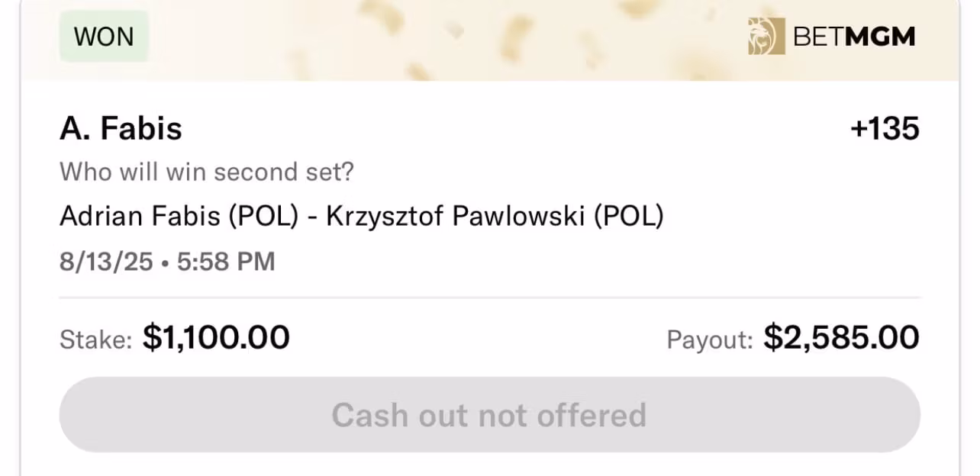The width and height of the screenshot is (980, 476).
Task: Click the Stake label
Action: (x=96, y=339)
